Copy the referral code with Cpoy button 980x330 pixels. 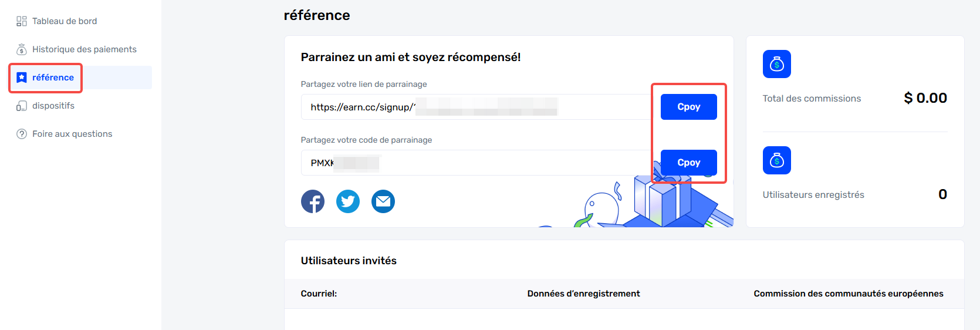pos(688,163)
